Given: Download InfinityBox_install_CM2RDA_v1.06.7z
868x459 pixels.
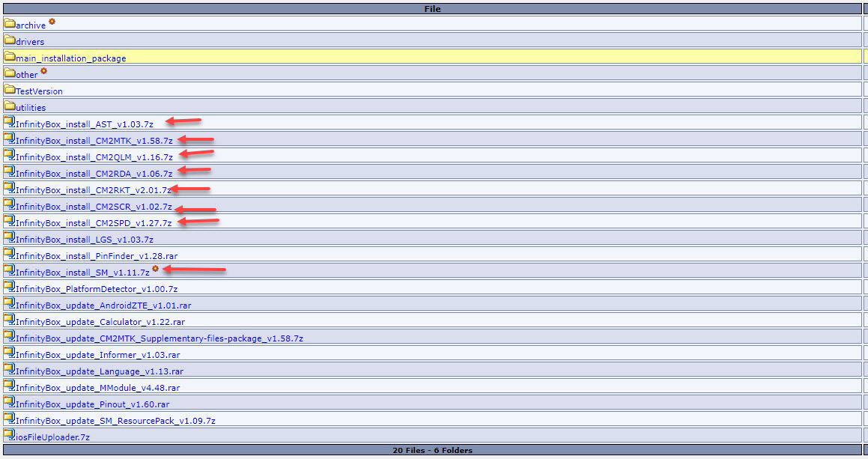Looking at the screenshot, I should [x=94, y=173].
